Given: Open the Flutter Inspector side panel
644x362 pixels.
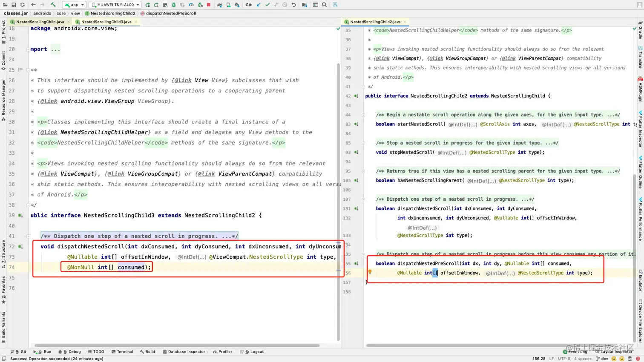Looking at the screenshot, I should click(x=640, y=129).
